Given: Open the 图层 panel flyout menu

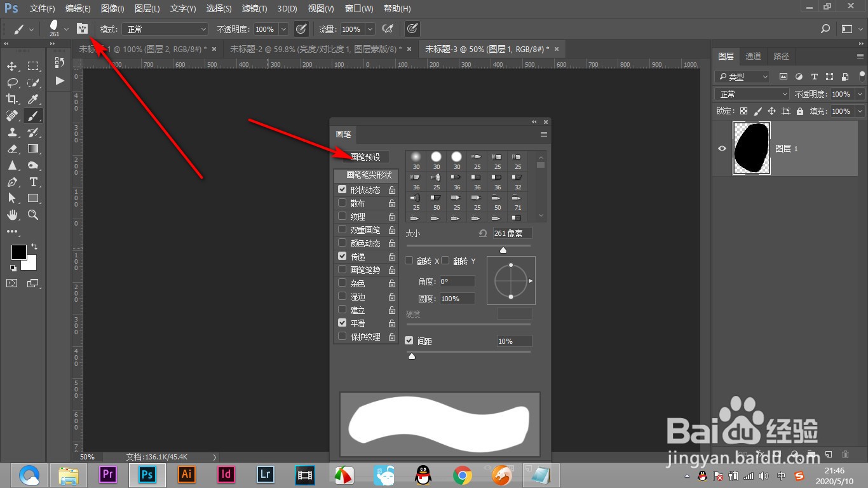Looking at the screenshot, I should [860, 56].
